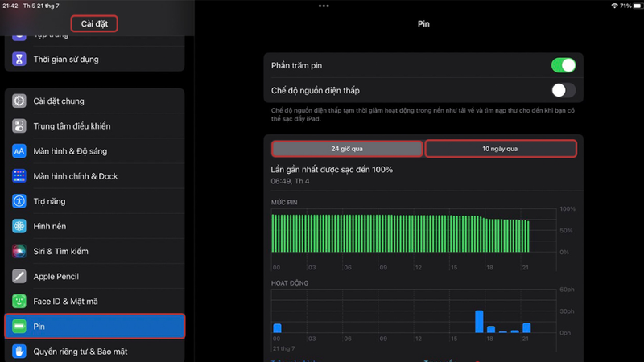Click the Màn hình & Độ sáng AA icon

(x=19, y=151)
